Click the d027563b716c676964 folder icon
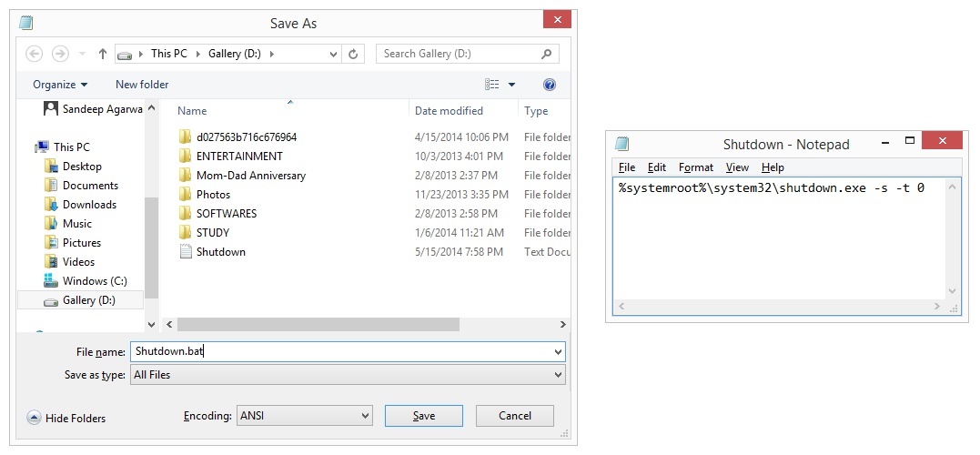 point(185,136)
